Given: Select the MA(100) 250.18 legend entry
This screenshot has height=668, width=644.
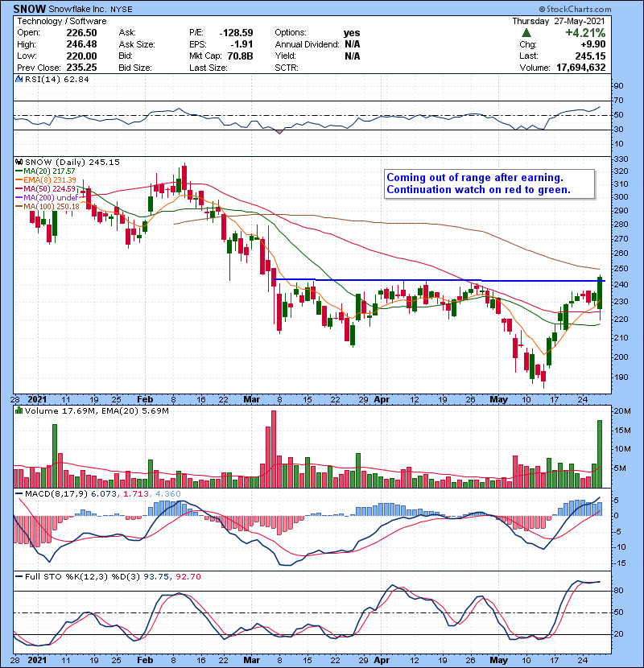Looking at the screenshot, I should click(47, 207).
